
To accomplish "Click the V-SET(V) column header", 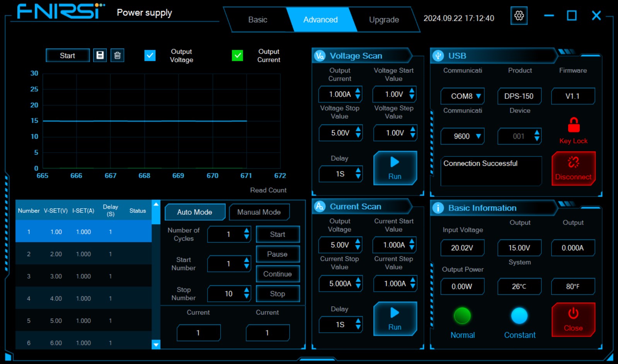I will (x=56, y=211).
